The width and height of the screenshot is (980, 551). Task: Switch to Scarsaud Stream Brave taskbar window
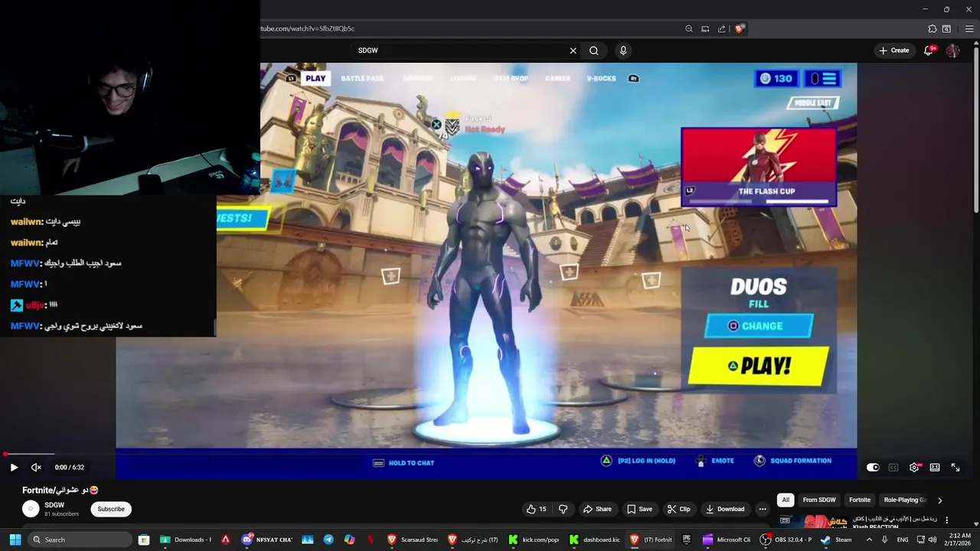click(x=413, y=540)
